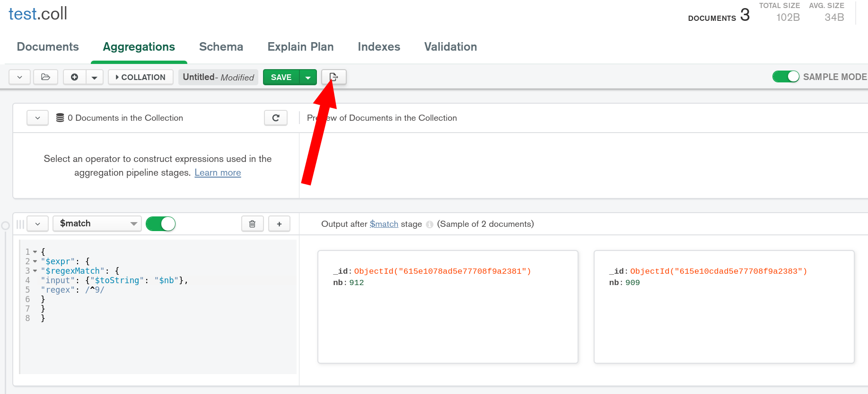The height and width of the screenshot is (394, 868).
Task: Open the Explain Plan tab
Action: [x=300, y=47]
